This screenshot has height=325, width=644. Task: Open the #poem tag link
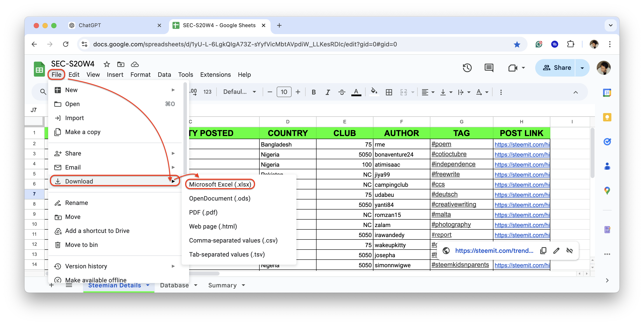[x=441, y=144]
